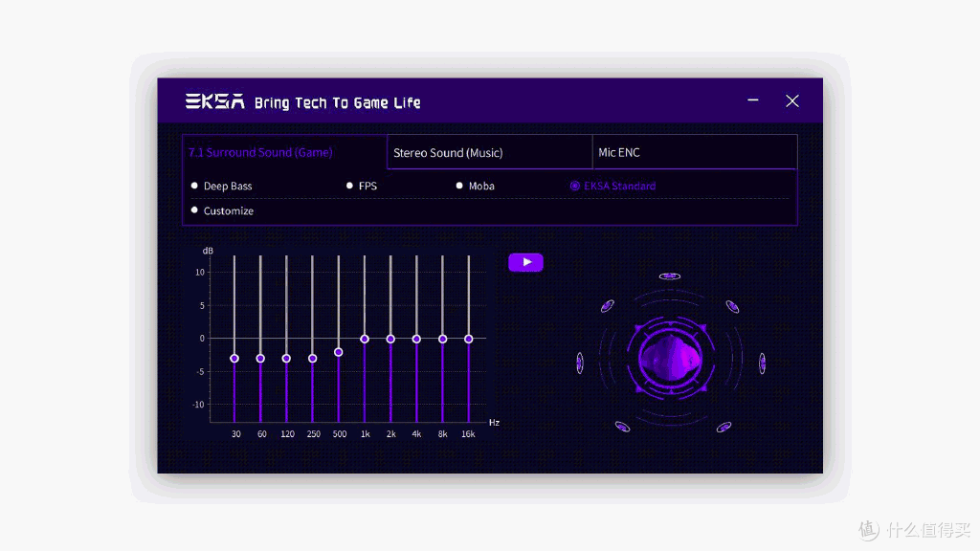
Task: Click the 500 Hz equalizer slider handle
Action: click(338, 352)
